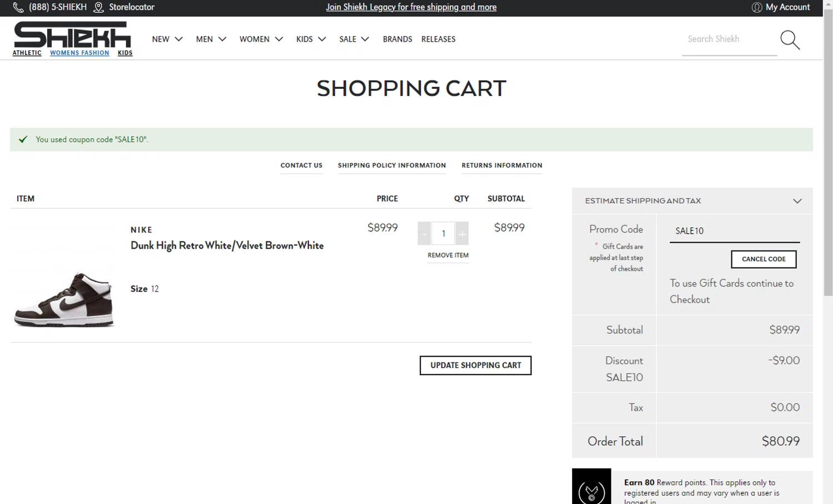The image size is (833, 504).
Task: Increase quantity with the plus button
Action: click(462, 234)
